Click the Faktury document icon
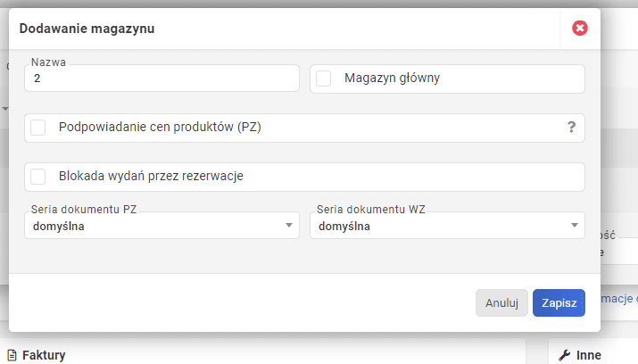 (12, 355)
